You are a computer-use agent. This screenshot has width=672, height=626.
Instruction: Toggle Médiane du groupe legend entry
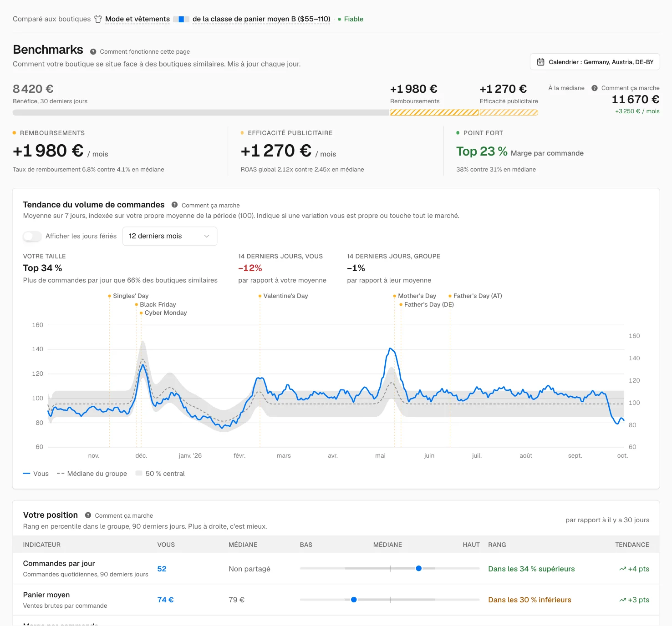(92, 474)
